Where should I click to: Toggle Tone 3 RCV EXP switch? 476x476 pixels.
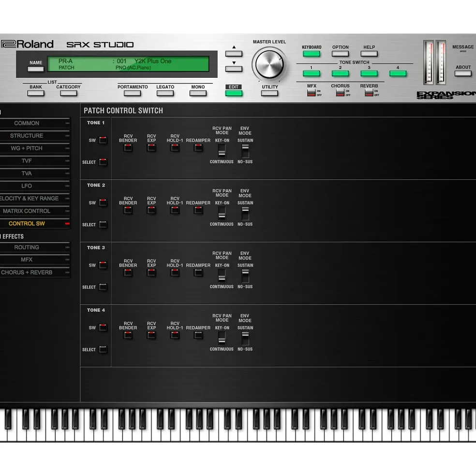pyautogui.click(x=151, y=273)
